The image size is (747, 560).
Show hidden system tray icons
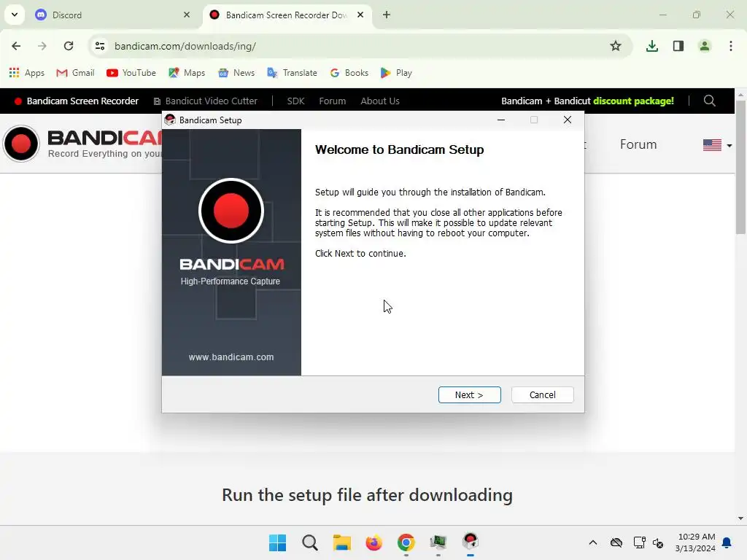click(x=592, y=542)
